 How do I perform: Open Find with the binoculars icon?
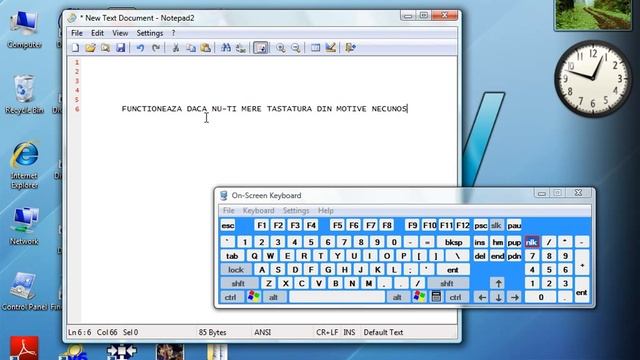(226, 48)
